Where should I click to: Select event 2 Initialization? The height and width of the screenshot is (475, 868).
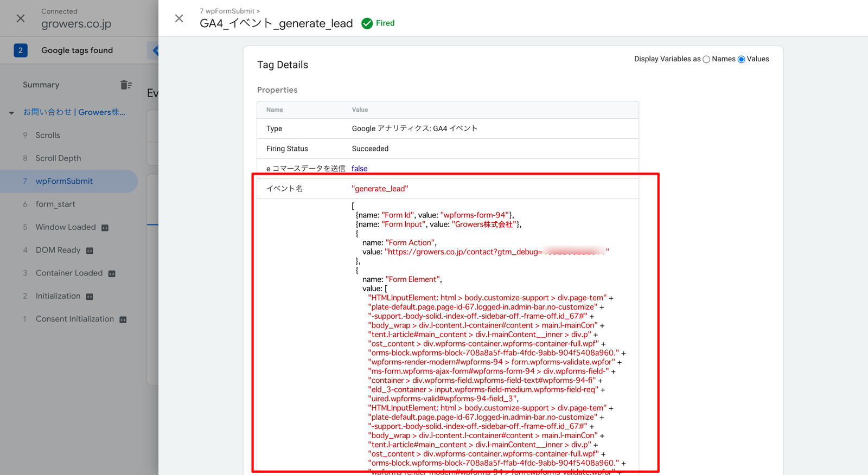pyautogui.click(x=69, y=296)
